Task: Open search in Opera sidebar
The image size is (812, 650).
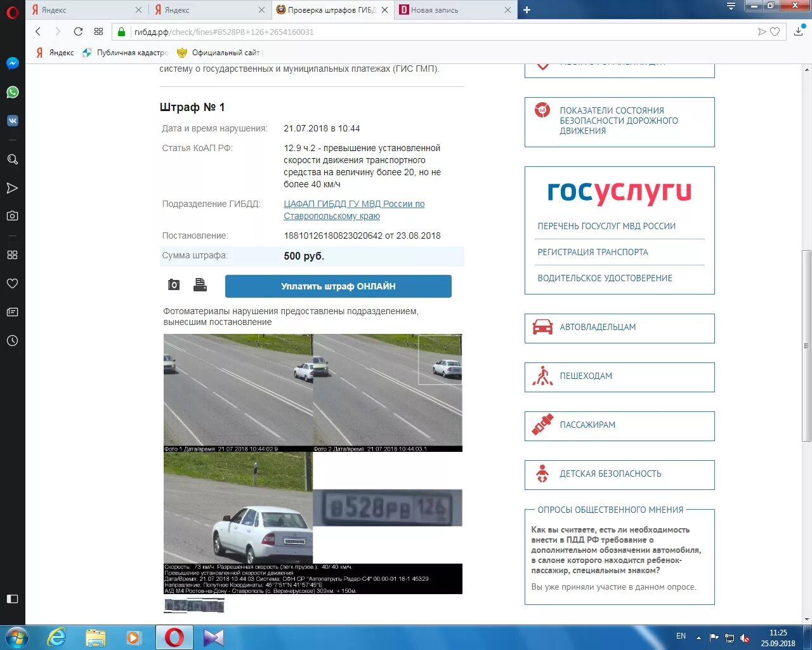Action: tap(12, 159)
